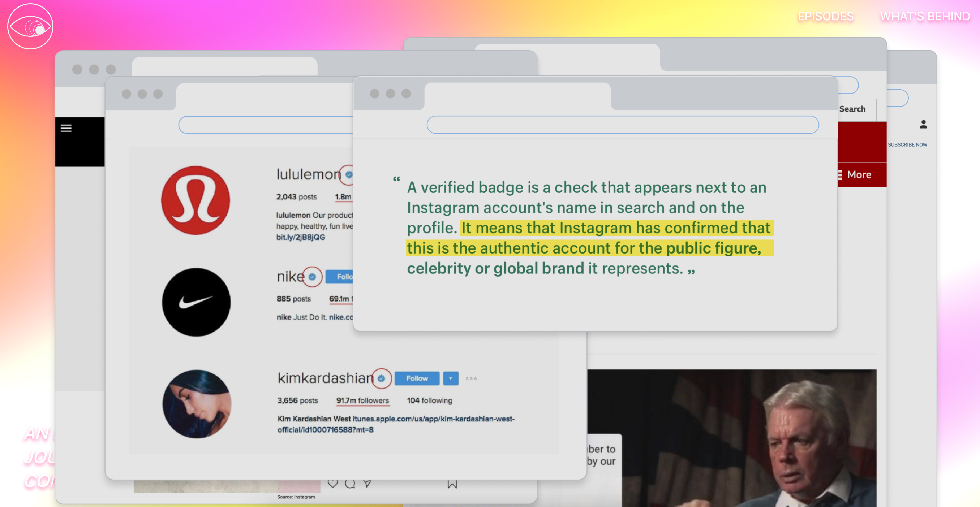Follow the kimkardashian account
The width and height of the screenshot is (980, 507).
pyautogui.click(x=417, y=378)
